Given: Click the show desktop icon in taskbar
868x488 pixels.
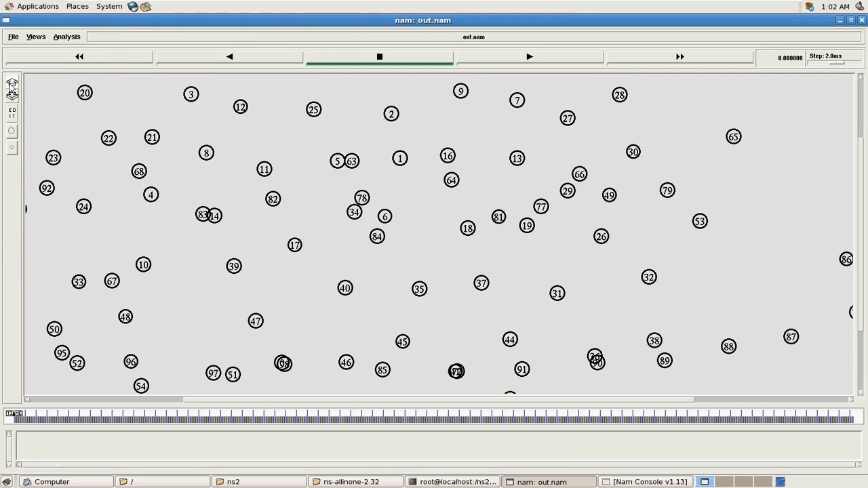Looking at the screenshot, I should click(x=7, y=482).
